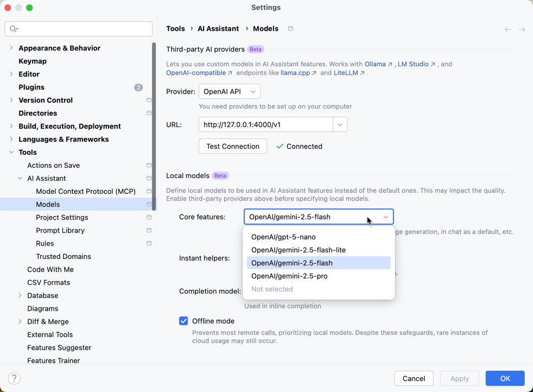This screenshot has height=392, width=533.
Task: Click project-level icon next to Models breadcrumb
Action: (290, 29)
